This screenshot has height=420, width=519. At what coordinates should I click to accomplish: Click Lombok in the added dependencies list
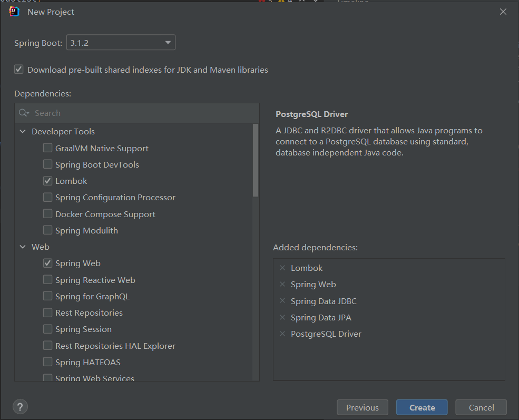(x=307, y=268)
